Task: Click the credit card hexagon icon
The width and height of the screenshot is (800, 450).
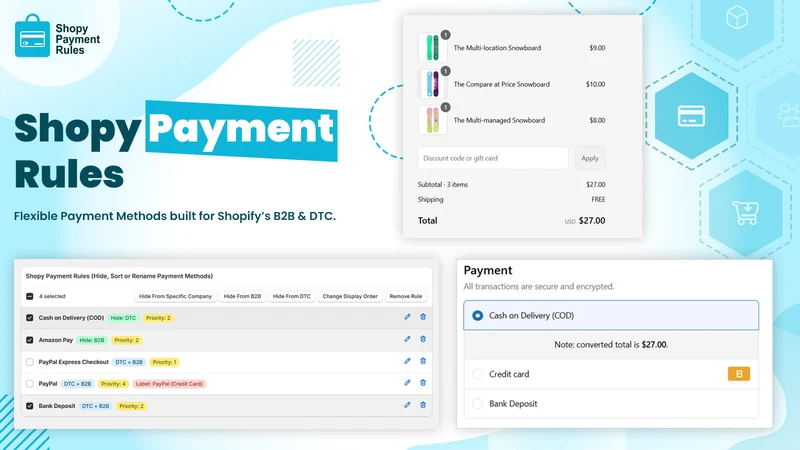Action: click(691, 116)
